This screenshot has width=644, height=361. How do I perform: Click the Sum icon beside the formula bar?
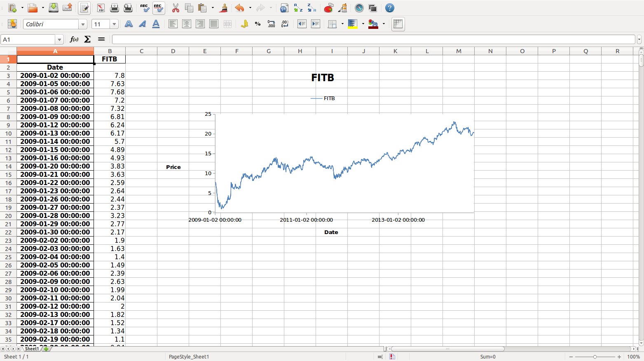pos(87,39)
